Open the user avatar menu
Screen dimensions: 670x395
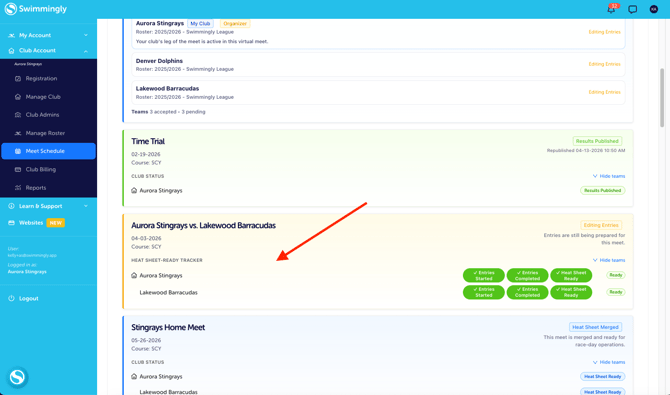pos(653,9)
